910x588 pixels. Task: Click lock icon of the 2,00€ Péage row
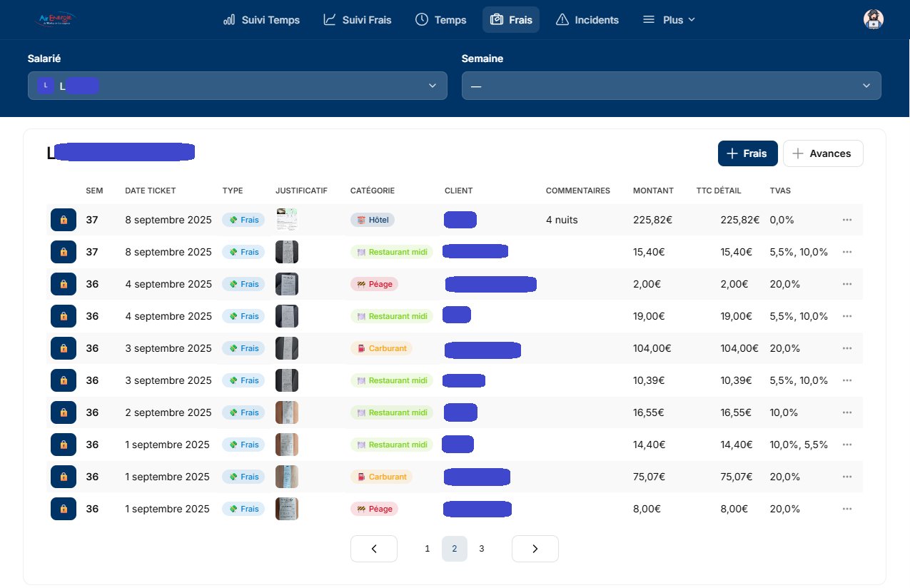(x=64, y=284)
